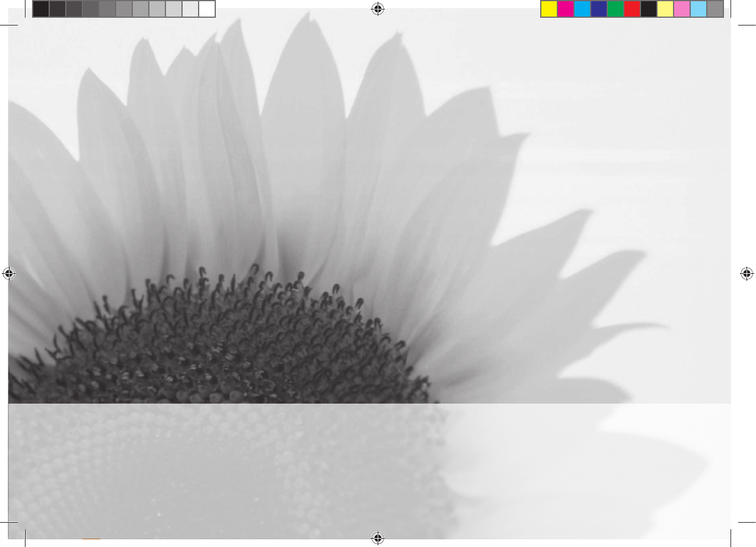
Task: Click the yellow swatch in the color bar
Action: [x=549, y=9]
